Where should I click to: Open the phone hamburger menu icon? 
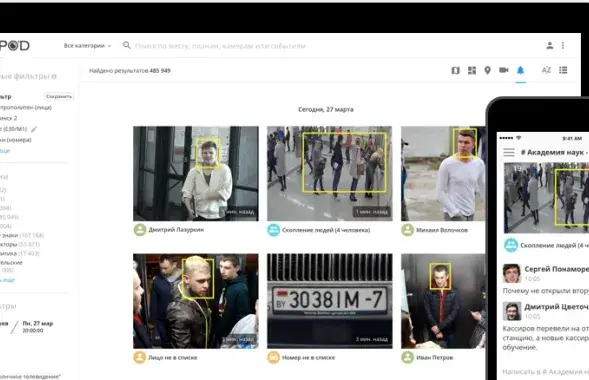[509, 152]
